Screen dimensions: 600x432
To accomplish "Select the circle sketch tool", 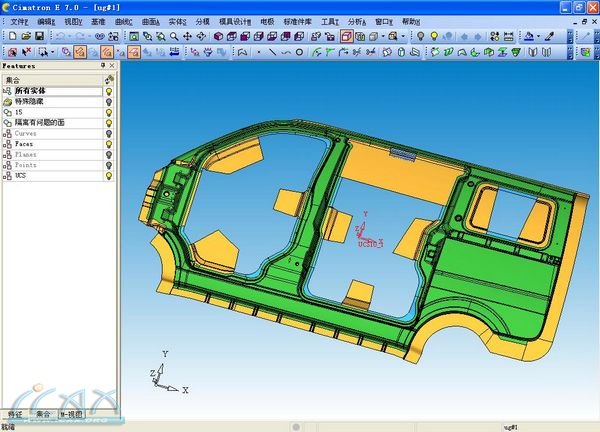I will tap(300, 52).
